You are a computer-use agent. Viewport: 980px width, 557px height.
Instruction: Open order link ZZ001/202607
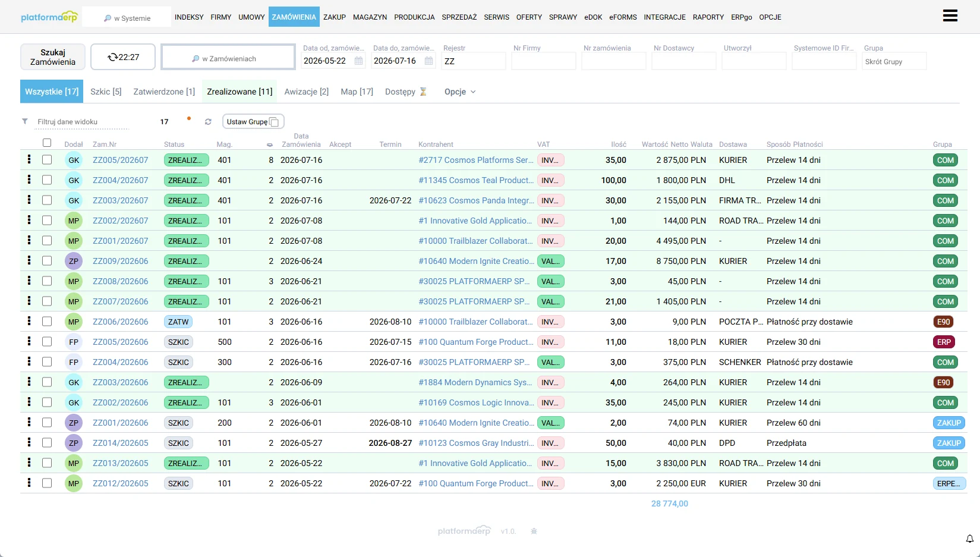[121, 241]
